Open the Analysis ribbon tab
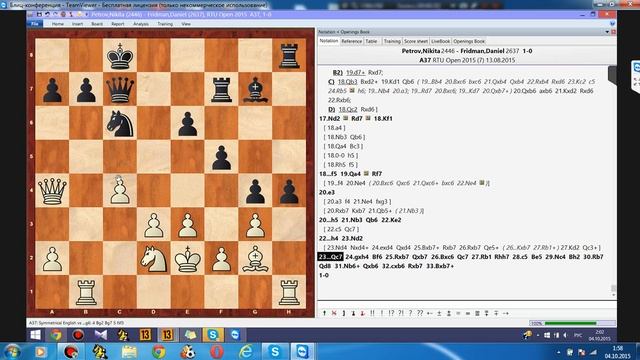Image resolution: width=640 pixels, height=360 pixels. (x=141, y=24)
